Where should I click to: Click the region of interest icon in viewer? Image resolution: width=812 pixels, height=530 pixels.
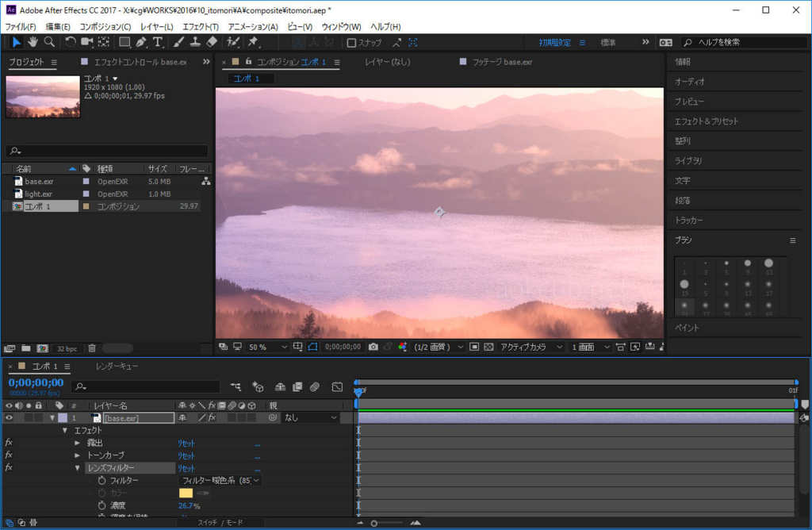tap(474, 347)
